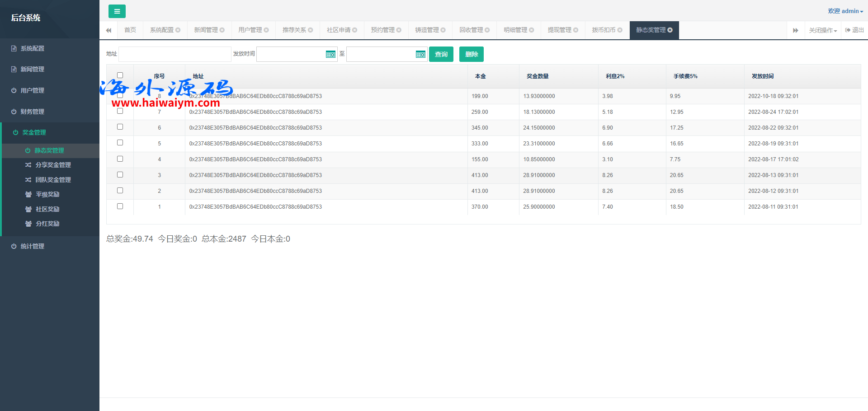
Task: Click the 退出 logout link
Action: tap(854, 30)
